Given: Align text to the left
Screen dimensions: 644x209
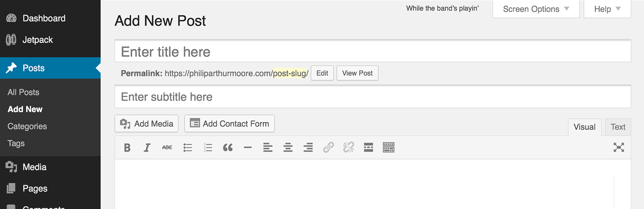Looking at the screenshot, I should (x=268, y=148).
